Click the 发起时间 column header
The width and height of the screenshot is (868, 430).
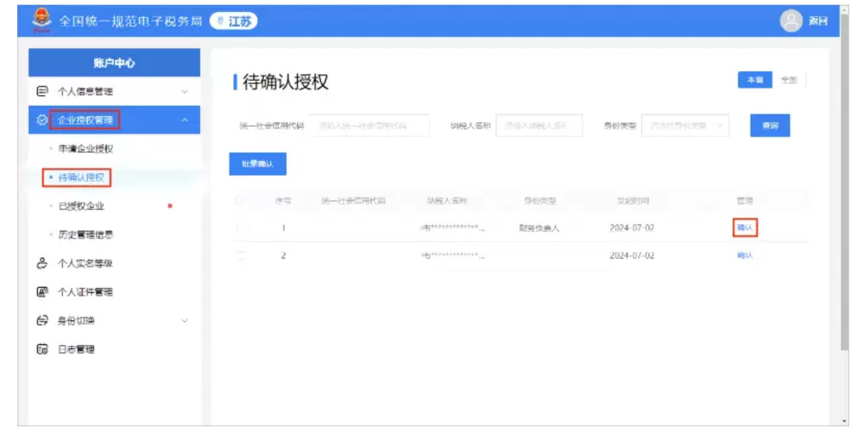[632, 200]
